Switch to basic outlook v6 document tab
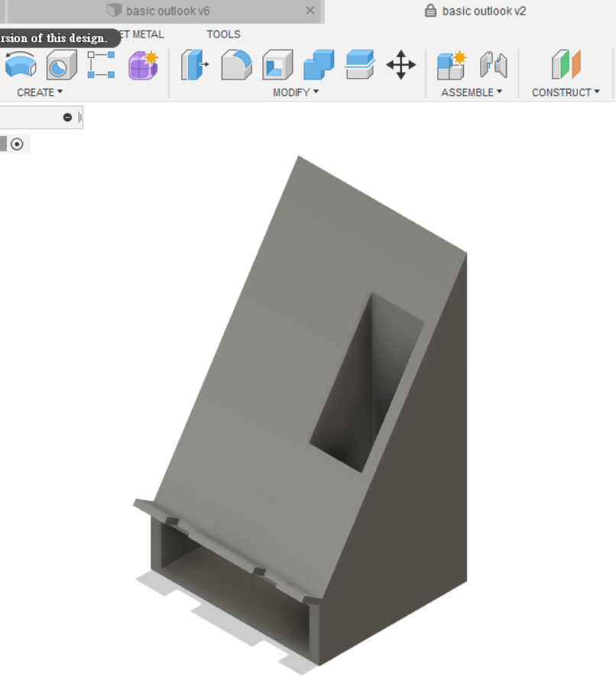Viewport: 616px width, 676px height. [x=166, y=11]
